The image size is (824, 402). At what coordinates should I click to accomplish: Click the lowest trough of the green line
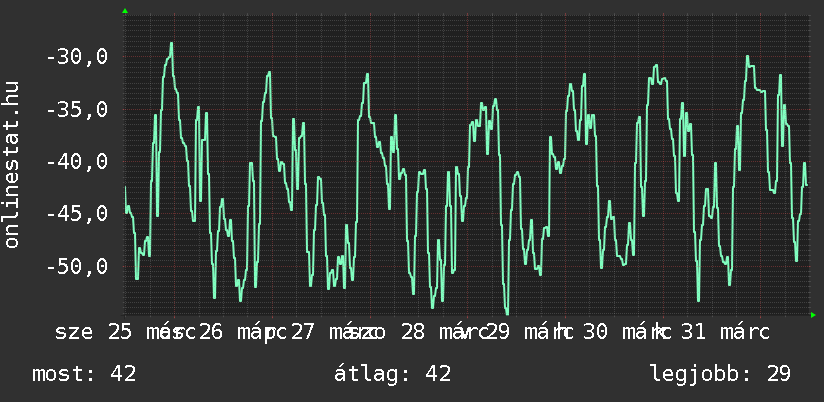[507, 313]
